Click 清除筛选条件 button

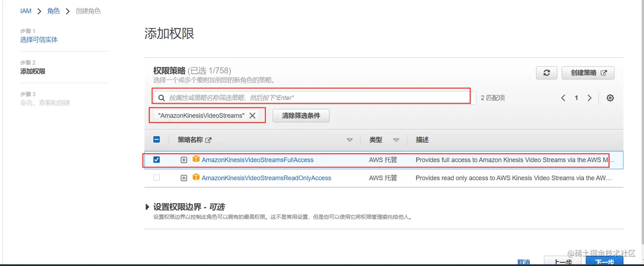301,115
